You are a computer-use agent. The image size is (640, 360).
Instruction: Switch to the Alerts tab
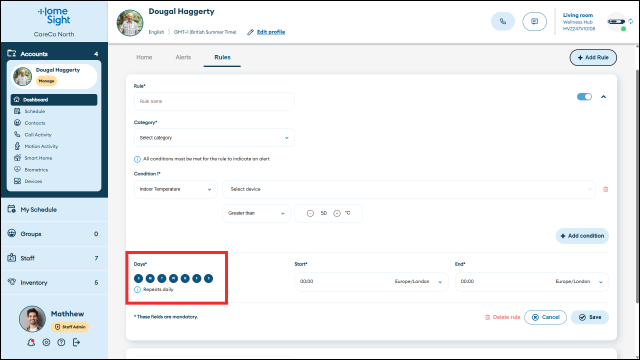coord(183,57)
